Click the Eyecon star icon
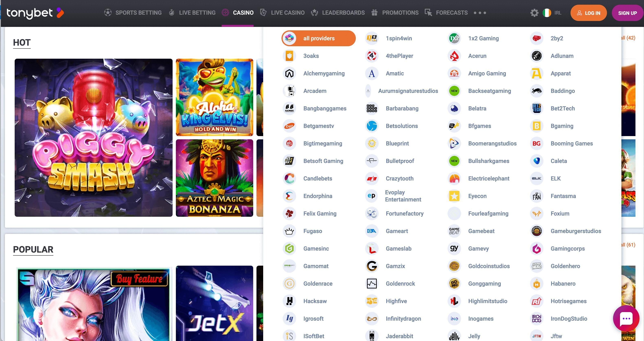 tap(454, 196)
